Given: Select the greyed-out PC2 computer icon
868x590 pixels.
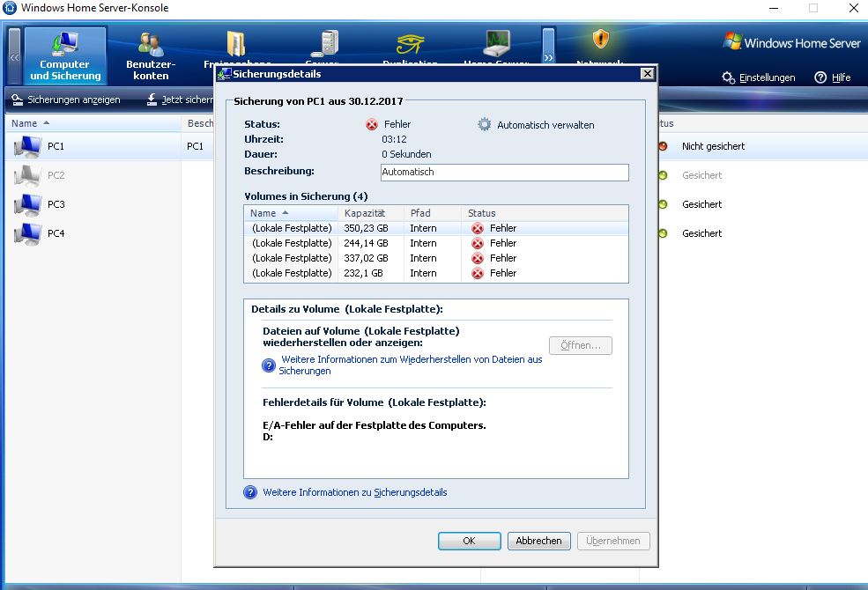Looking at the screenshot, I should tap(27, 175).
